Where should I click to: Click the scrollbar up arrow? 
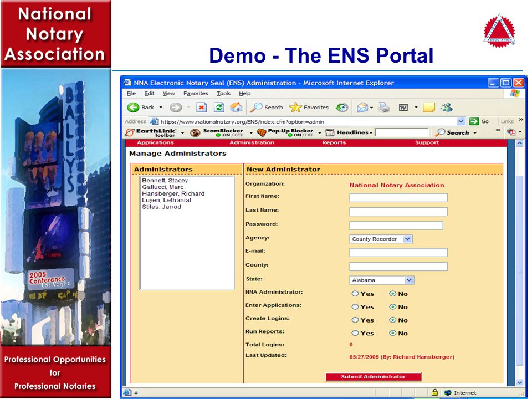point(520,144)
